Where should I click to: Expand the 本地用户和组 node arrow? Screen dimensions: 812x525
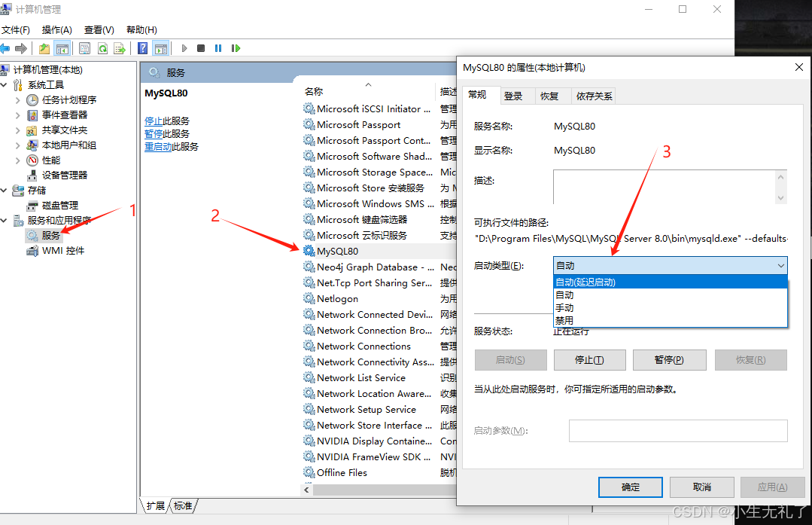(17, 145)
